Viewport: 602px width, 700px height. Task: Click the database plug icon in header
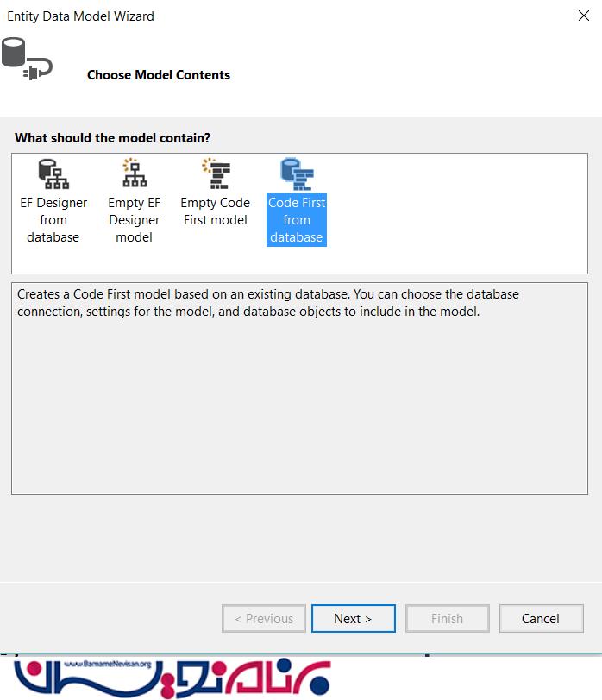point(27,59)
